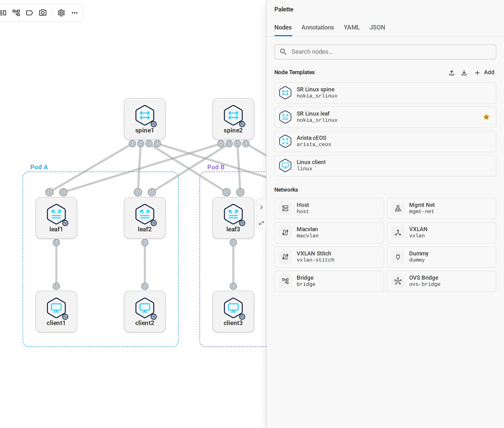This screenshot has width=504, height=428.
Task: Open the JSON tab
Action: [x=377, y=27]
